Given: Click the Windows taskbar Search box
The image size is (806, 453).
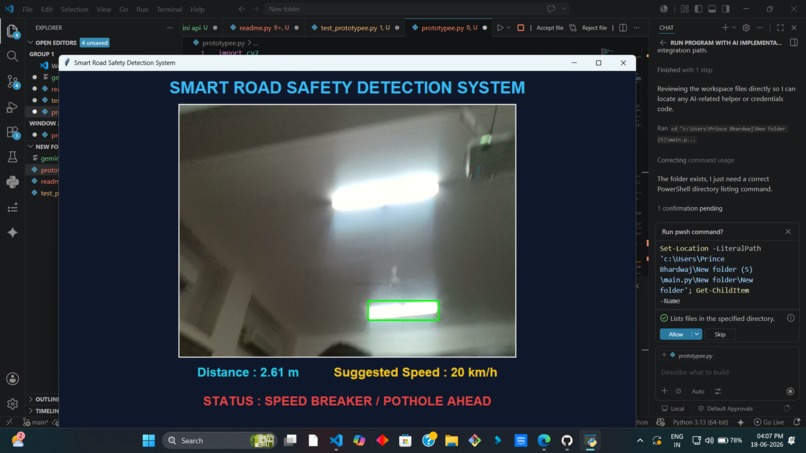Looking at the screenshot, I should coord(219,441).
